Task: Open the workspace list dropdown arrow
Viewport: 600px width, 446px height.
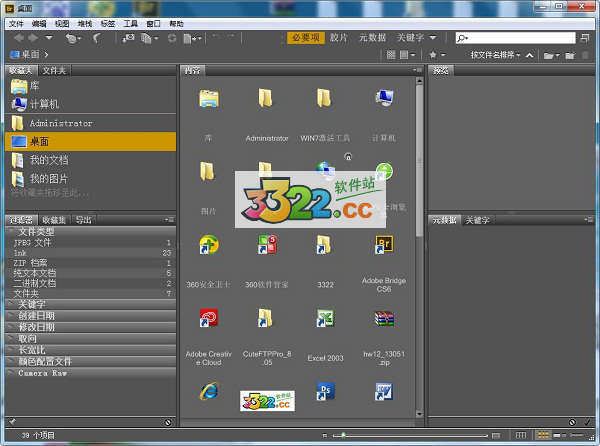Action: 433,37
